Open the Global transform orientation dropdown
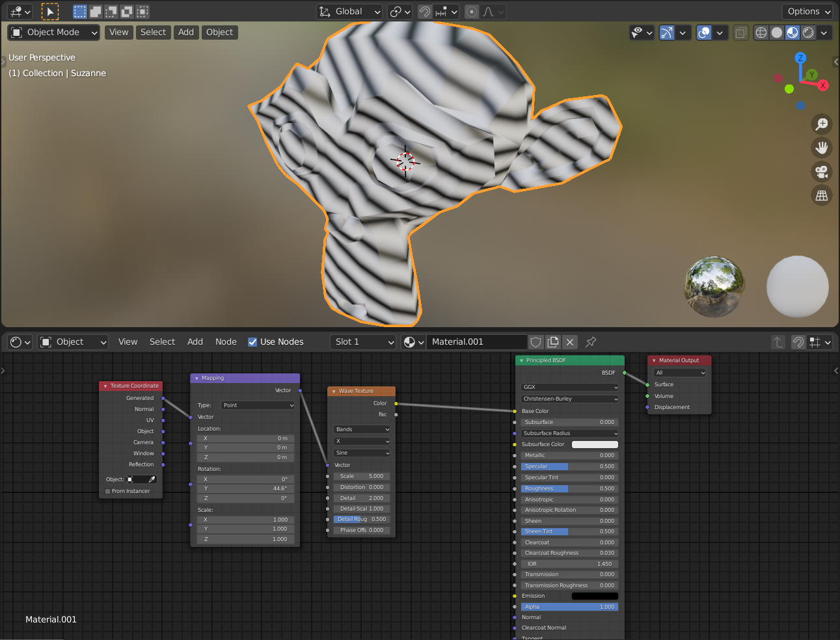The height and width of the screenshot is (640, 840). point(349,12)
